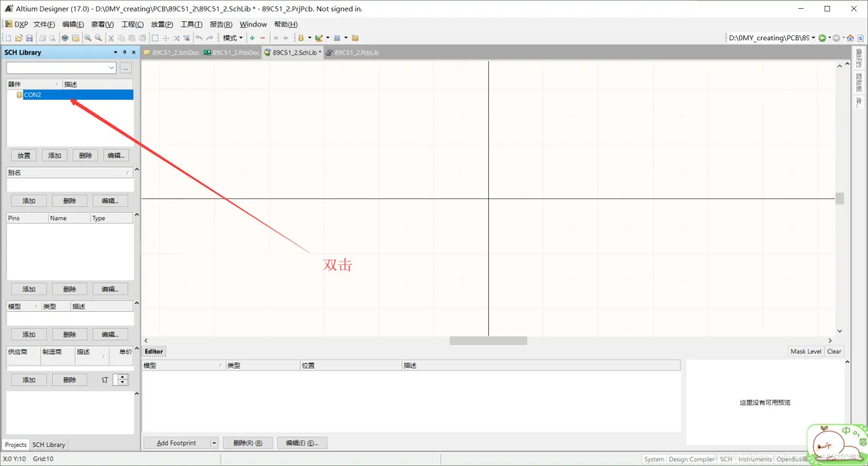The height and width of the screenshot is (466, 868).
Task: Pin the SCH Library panel
Action: (125, 52)
